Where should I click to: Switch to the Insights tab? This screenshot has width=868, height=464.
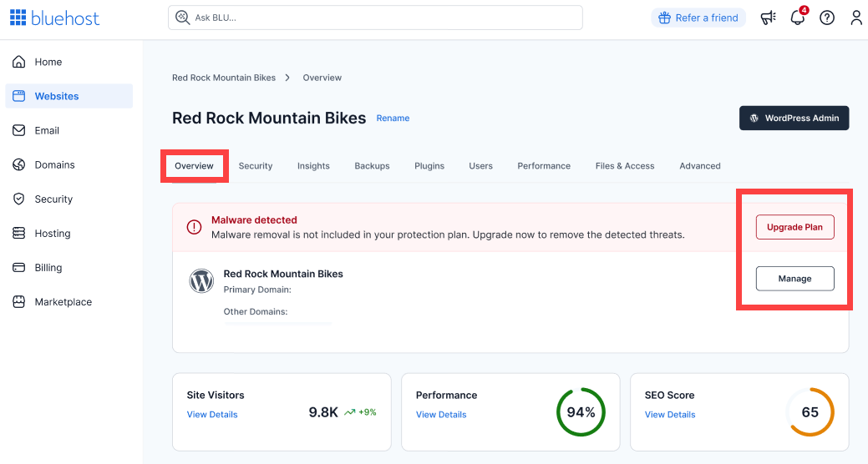[313, 166]
